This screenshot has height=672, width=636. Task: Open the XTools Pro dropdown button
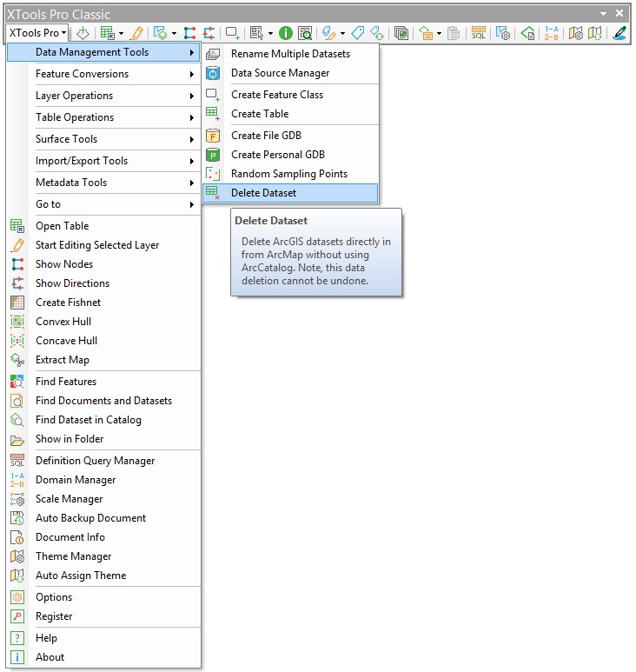click(x=37, y=33)
